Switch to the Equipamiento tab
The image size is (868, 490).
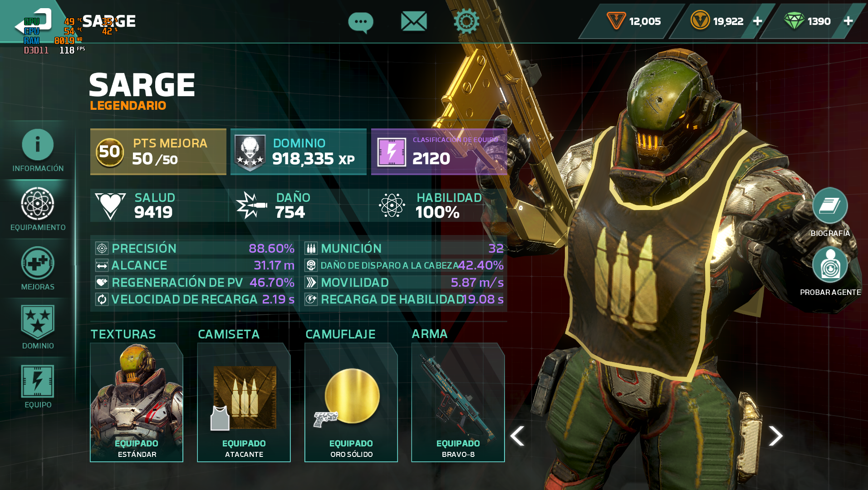point(38,209)
